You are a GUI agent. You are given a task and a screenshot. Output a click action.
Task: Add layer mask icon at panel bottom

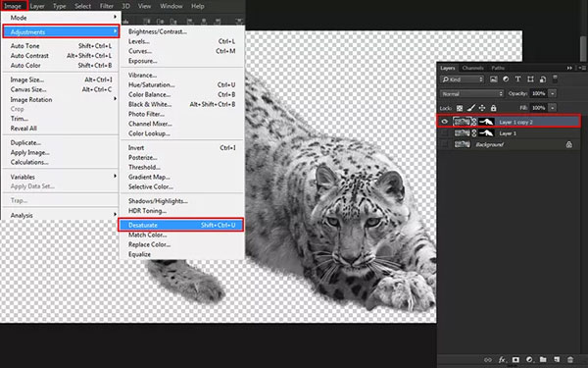[x=515, y=360]
